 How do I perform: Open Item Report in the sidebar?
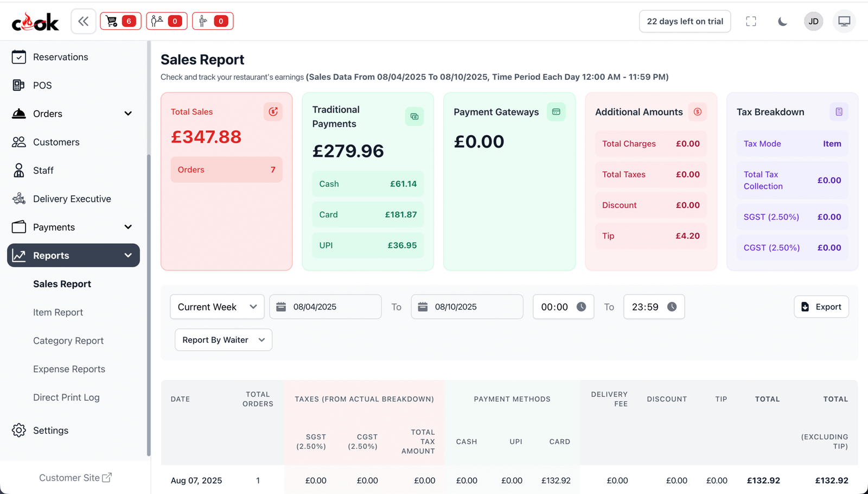[58, 312]
